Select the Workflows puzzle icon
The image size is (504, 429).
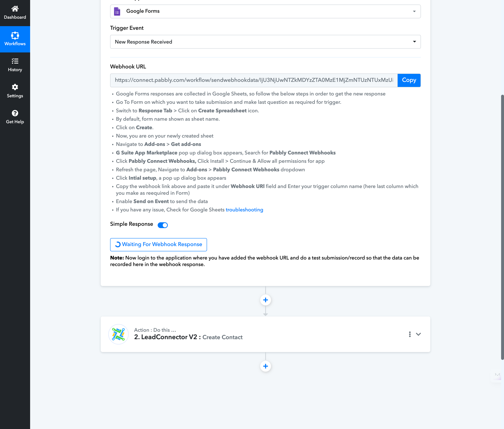[x=15, y=36]
